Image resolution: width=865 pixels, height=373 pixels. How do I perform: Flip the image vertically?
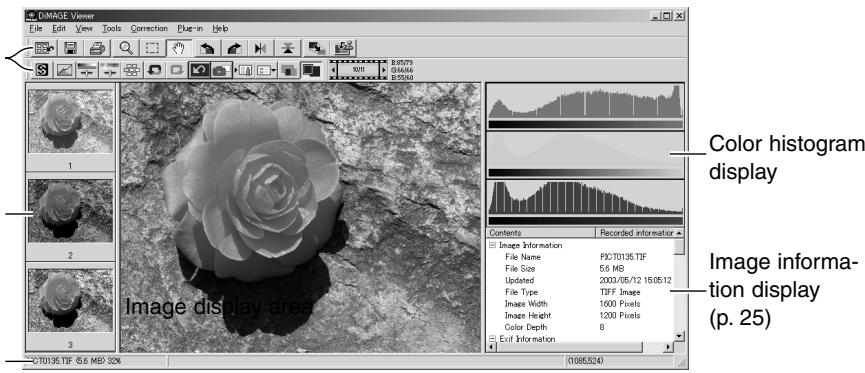point(287,48)
